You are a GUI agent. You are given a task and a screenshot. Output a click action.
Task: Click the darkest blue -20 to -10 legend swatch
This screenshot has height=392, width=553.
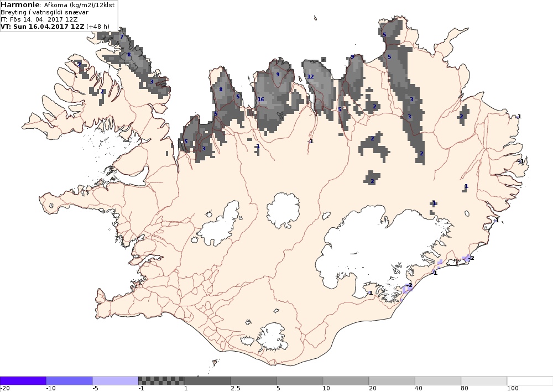(x=23, y=381)
